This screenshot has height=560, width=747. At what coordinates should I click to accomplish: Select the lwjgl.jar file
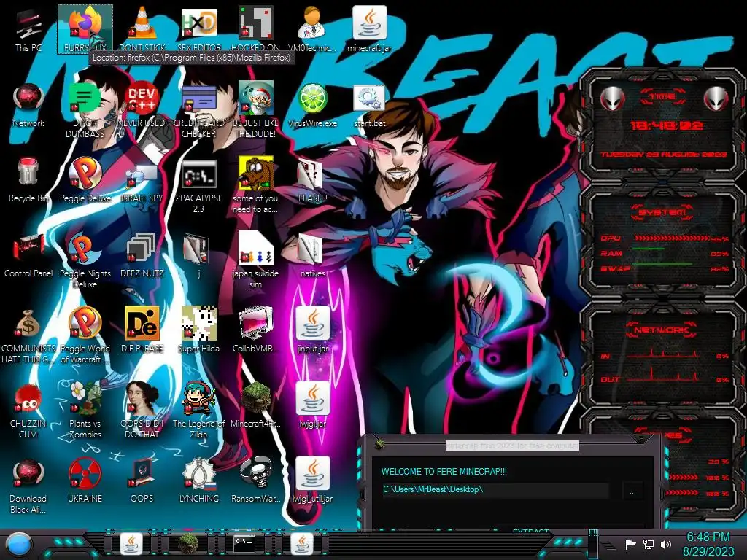pyautogui.click(x=312, y=405)
